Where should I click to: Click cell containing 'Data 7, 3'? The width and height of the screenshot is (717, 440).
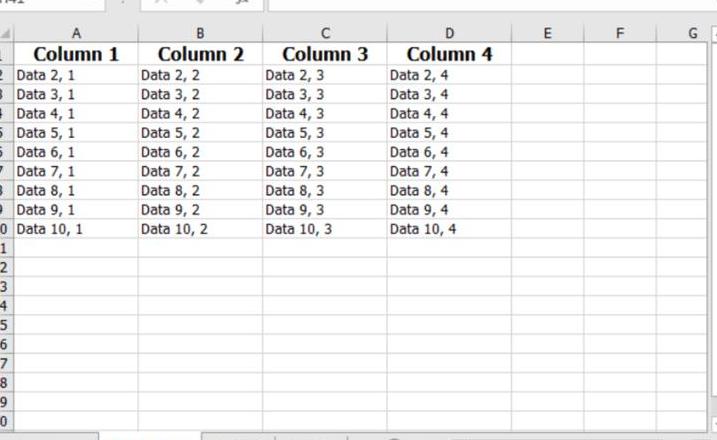[325, 171]
